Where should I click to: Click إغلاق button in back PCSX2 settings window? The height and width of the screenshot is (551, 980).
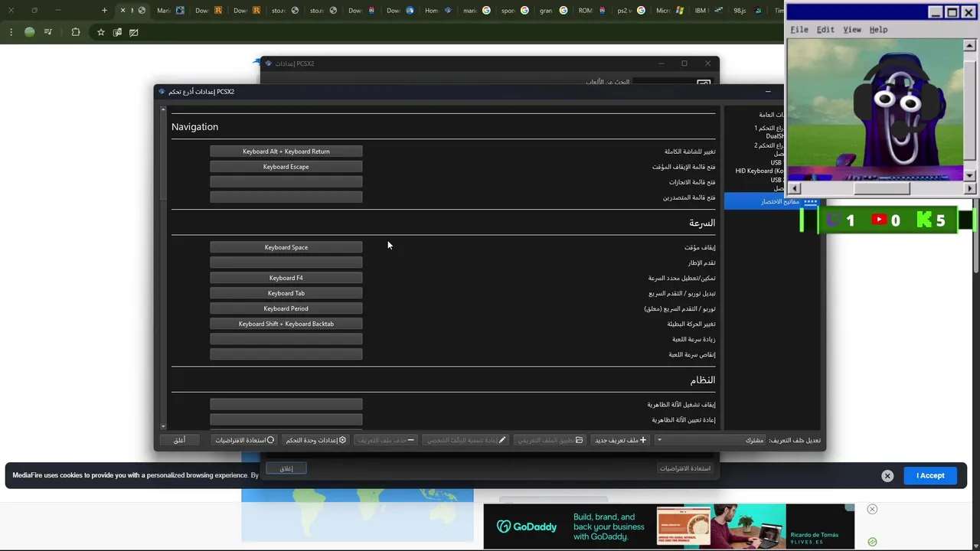click(286, 468)
